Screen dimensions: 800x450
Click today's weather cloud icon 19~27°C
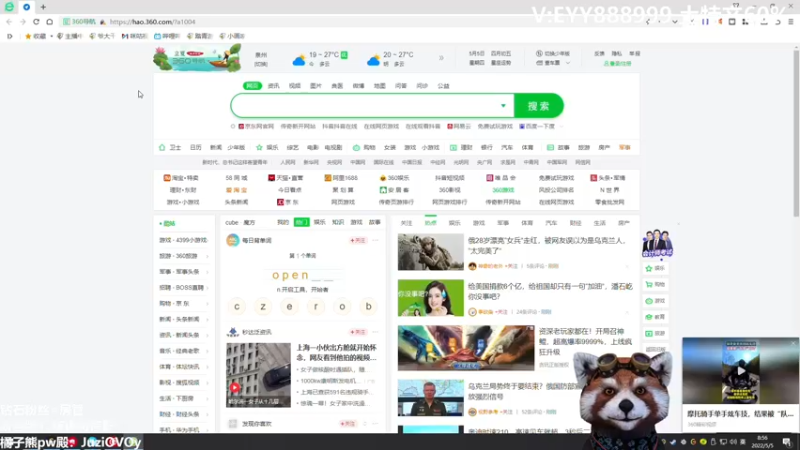(299, 61)
